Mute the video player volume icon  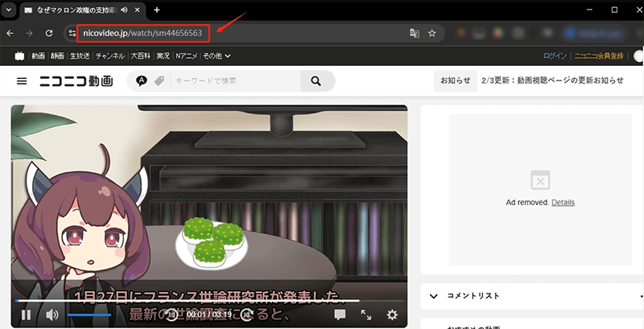pos(52,315)
